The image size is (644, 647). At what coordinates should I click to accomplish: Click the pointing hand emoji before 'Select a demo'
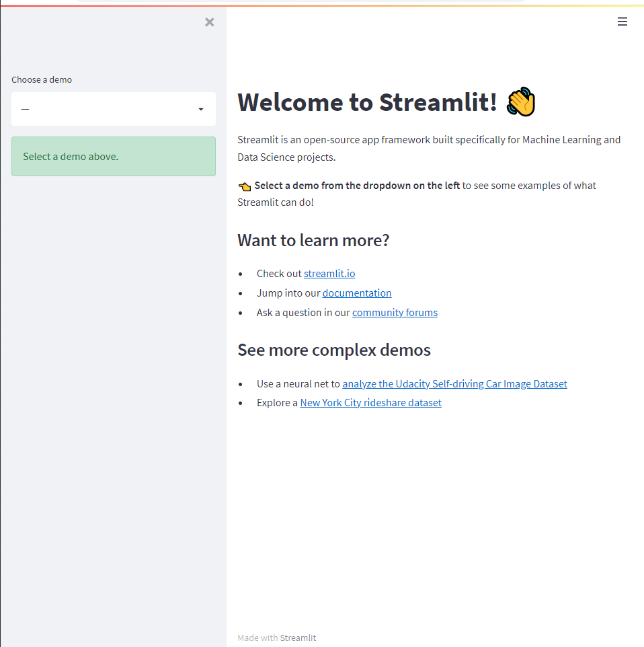[244, 186]
